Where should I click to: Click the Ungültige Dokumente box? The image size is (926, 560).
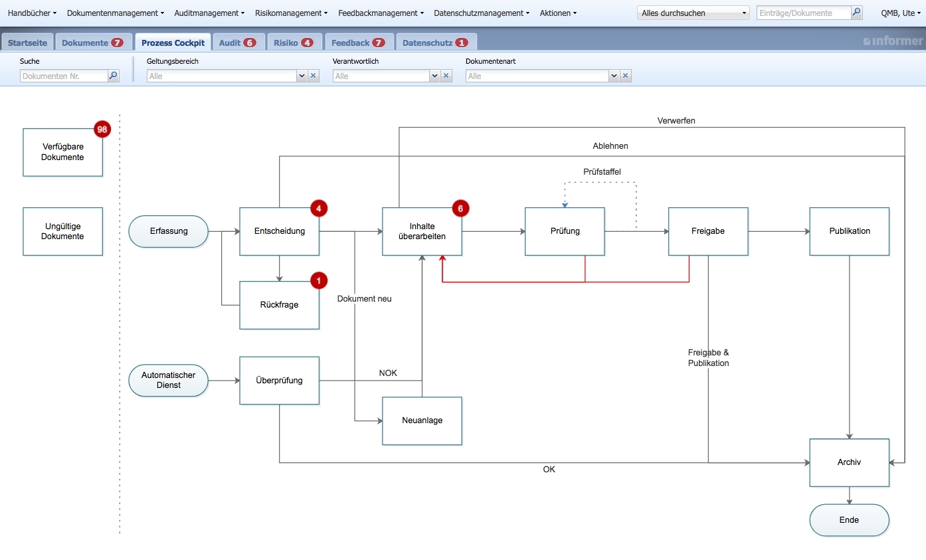point(63,231)
